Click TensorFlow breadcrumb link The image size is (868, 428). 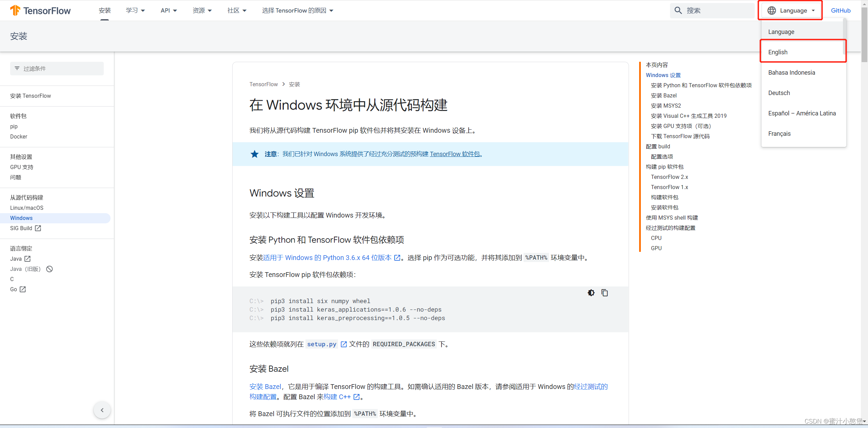[263, 84]
